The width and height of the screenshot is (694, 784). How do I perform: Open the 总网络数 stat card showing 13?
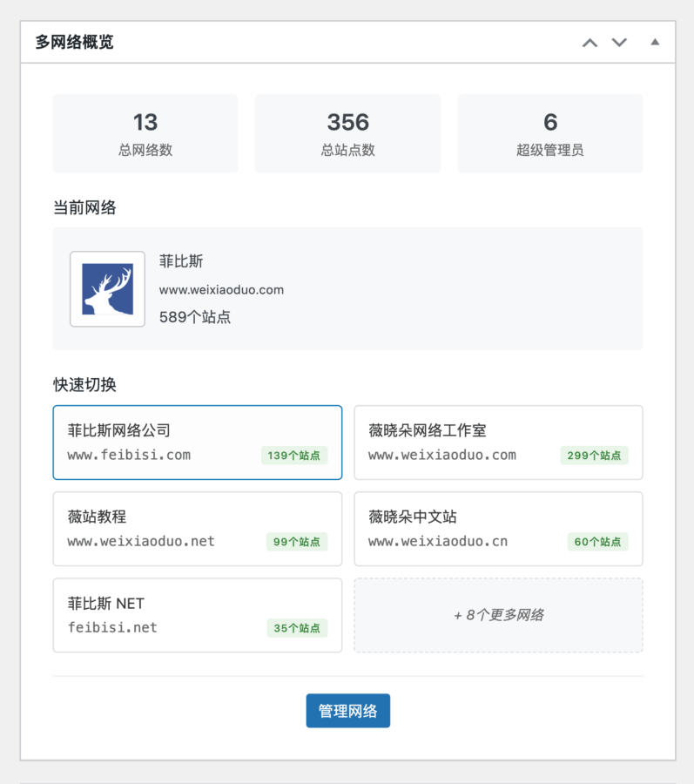click(145, 133)
